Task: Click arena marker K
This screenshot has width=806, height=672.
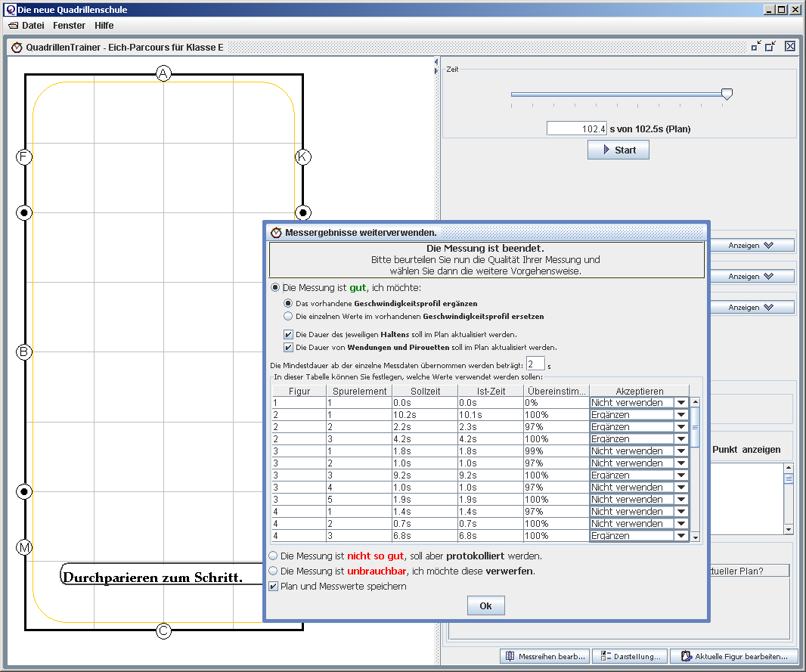Action: point(302,156)
